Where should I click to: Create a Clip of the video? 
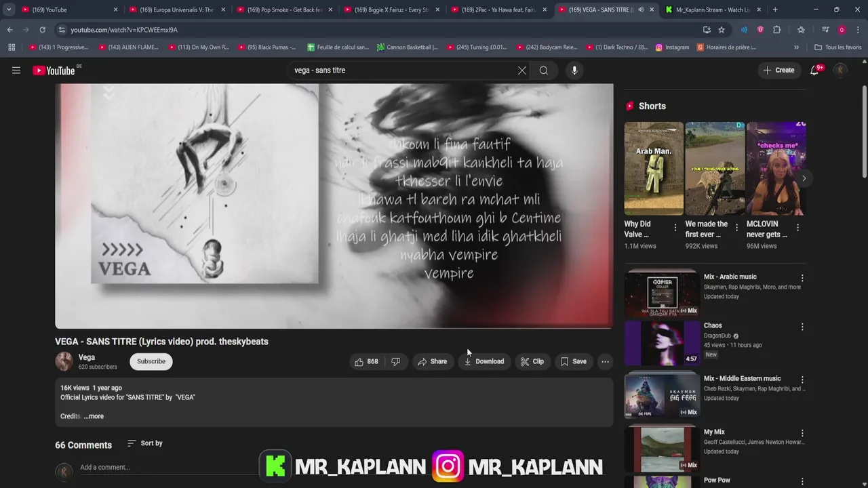532,361
